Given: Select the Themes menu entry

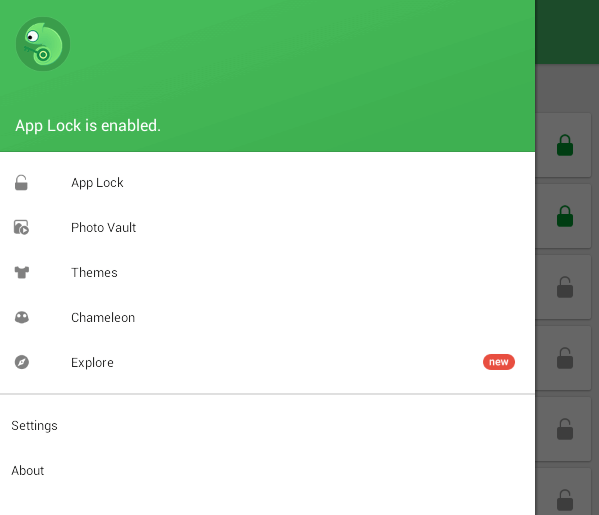Looking at the screenshot, I should click(267, 272).
